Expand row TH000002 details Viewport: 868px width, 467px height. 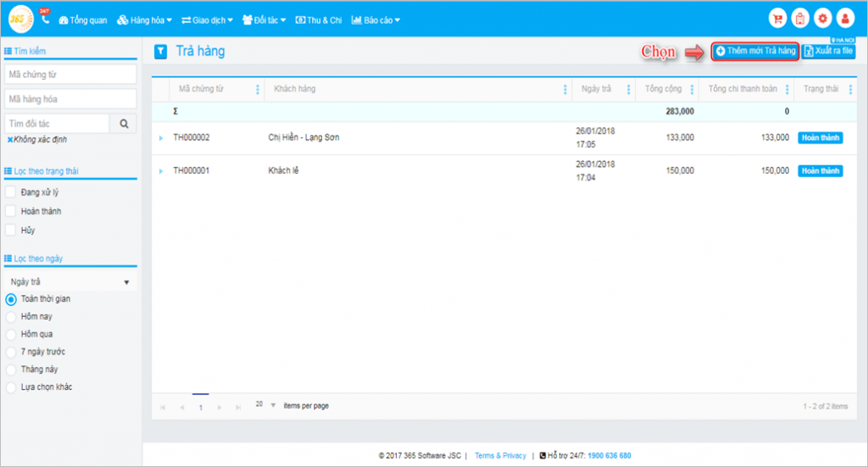coord(161,138)
